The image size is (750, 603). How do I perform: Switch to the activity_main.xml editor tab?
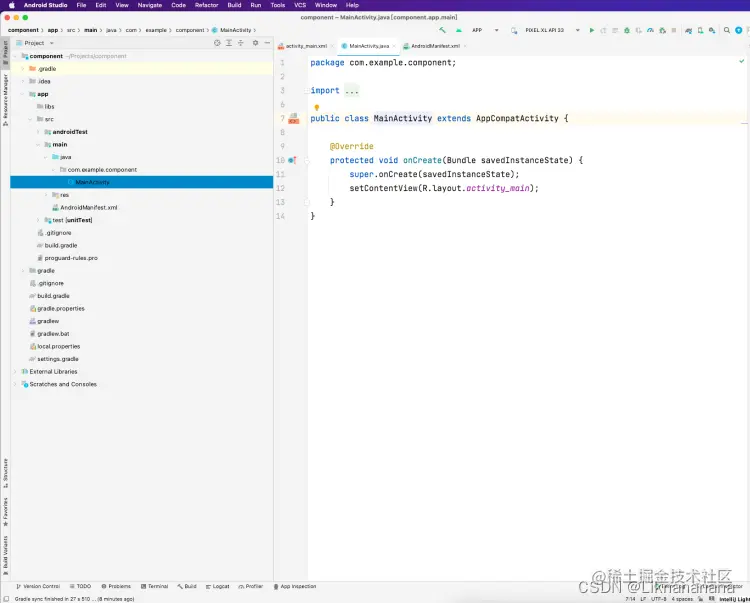306,46
